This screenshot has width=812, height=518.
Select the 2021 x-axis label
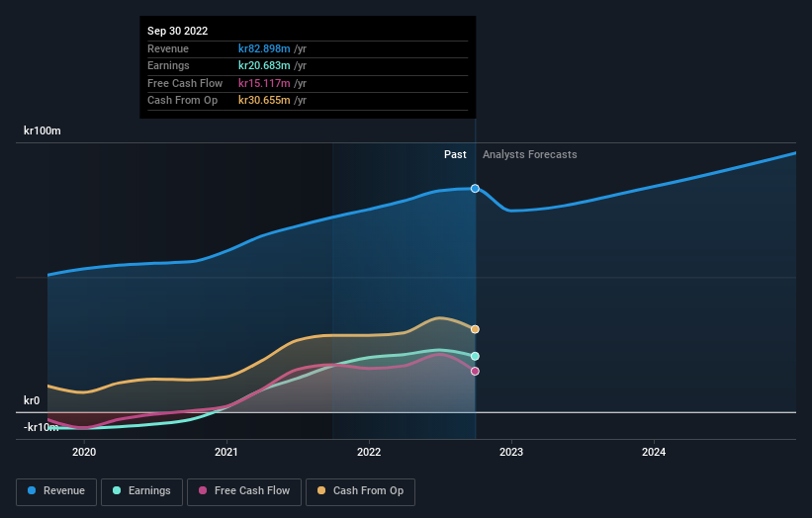[226, 452]
